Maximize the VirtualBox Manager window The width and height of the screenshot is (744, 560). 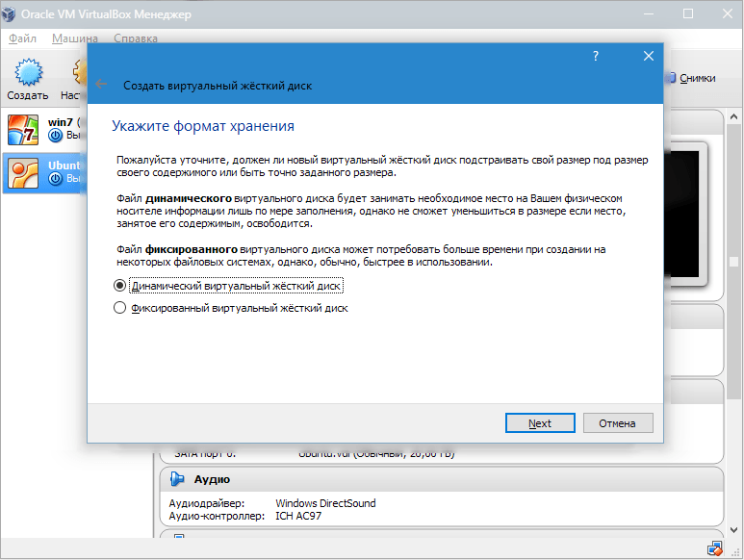coord(688,13)
